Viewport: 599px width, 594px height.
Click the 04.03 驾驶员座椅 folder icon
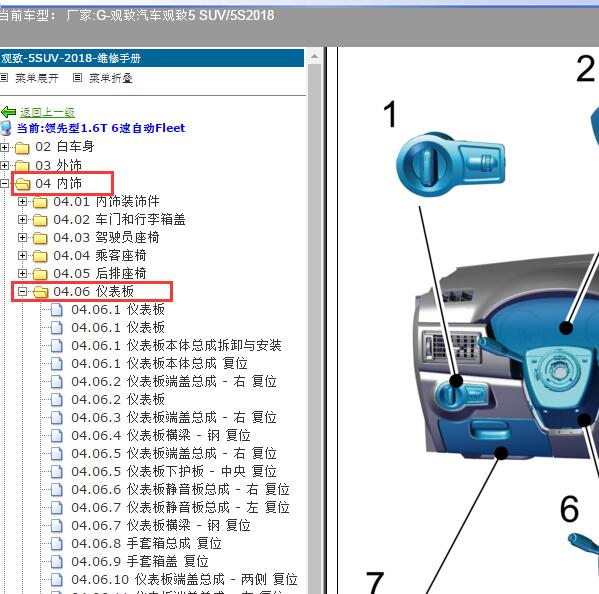(40, 238)
